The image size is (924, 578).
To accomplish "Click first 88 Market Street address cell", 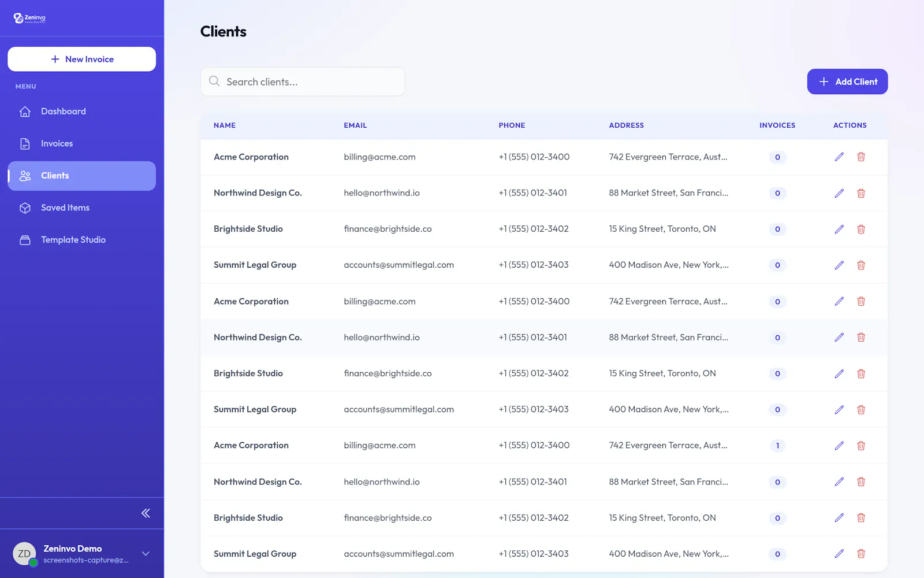I will [x=669, y=193].
